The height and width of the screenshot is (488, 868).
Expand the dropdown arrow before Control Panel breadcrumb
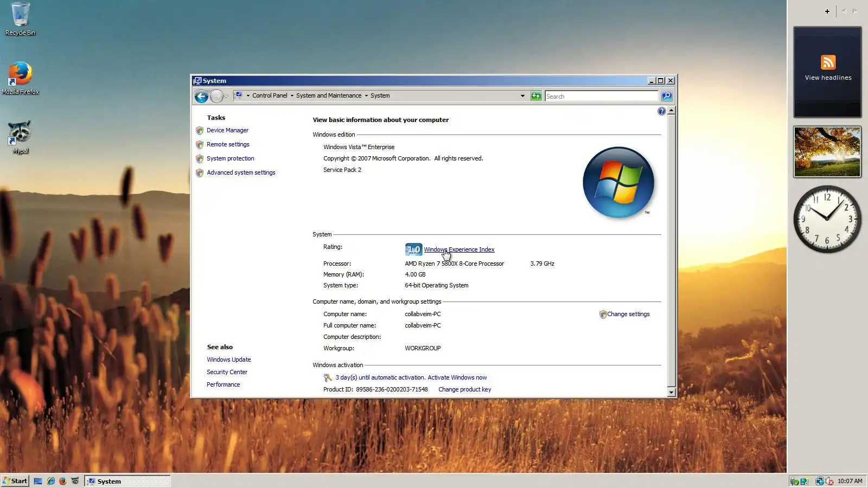[x=248, y=96]
